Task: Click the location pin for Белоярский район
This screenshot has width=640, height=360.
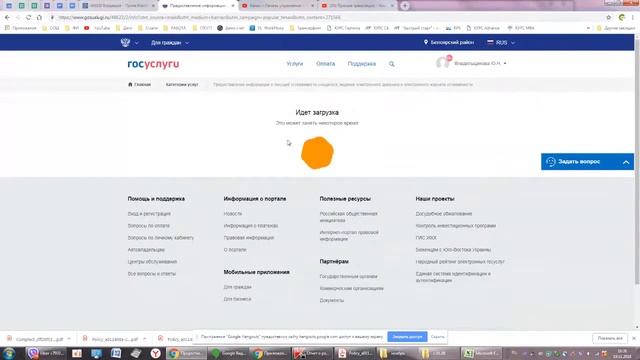Action: [x=426, y=42]
